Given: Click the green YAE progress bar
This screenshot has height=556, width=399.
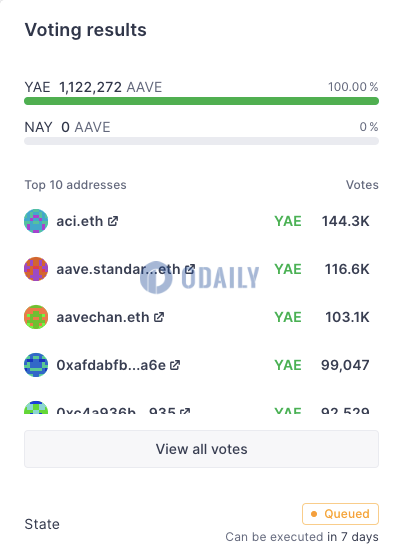Looking at the screenshot, I should tap(201, 101).
